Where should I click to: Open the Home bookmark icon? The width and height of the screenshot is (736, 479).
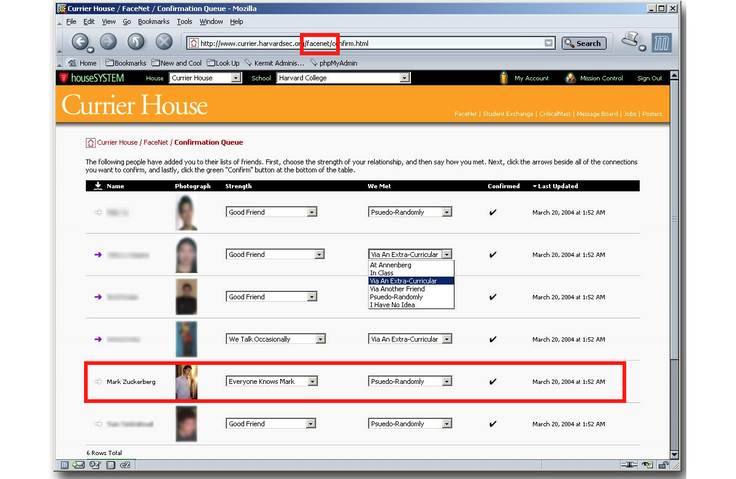tap(72, 63)
